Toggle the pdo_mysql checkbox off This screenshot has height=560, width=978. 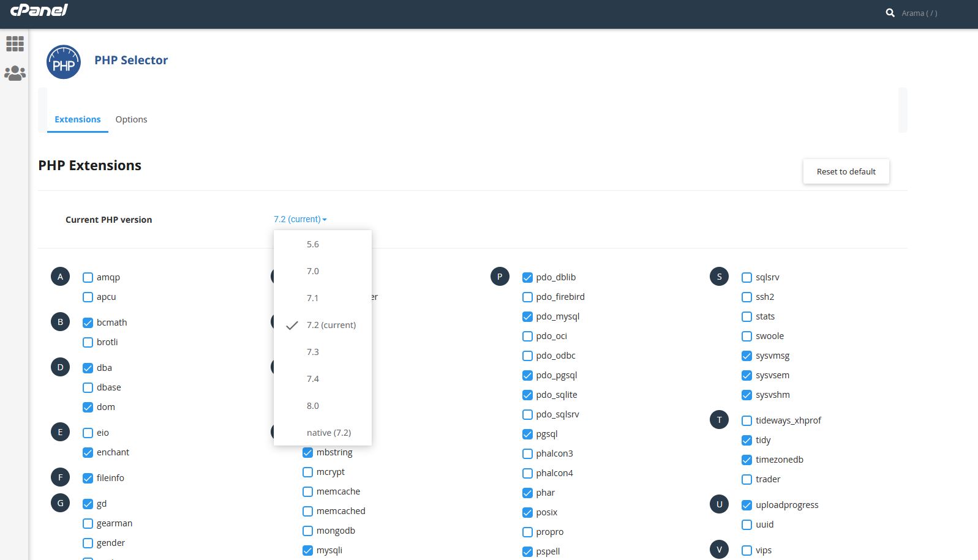[x=527, y=316]
